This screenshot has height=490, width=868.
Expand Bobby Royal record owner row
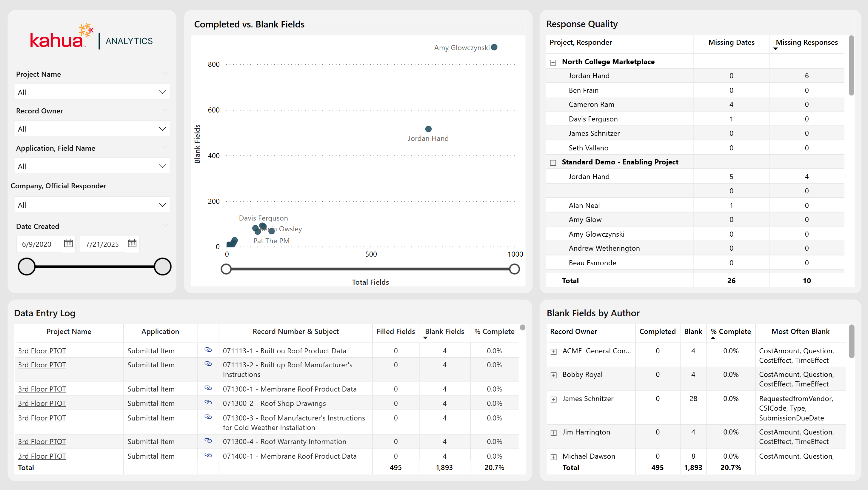(x=554, y=375)
